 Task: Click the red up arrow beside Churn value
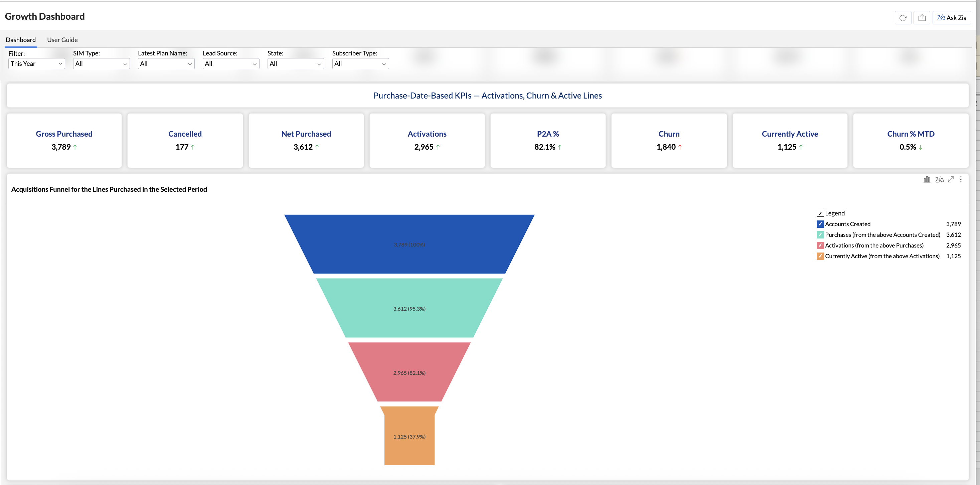pos(680,147)
